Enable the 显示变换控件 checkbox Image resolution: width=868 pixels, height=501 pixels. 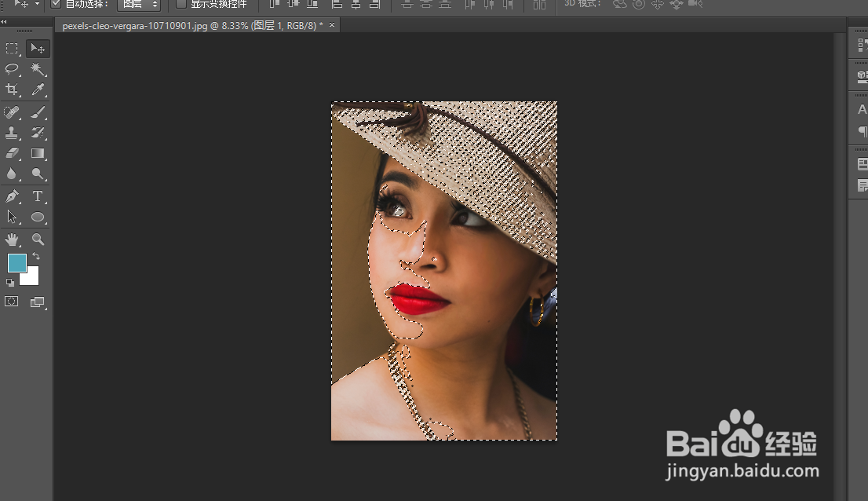pyautogui.click(x=181, y=4)
